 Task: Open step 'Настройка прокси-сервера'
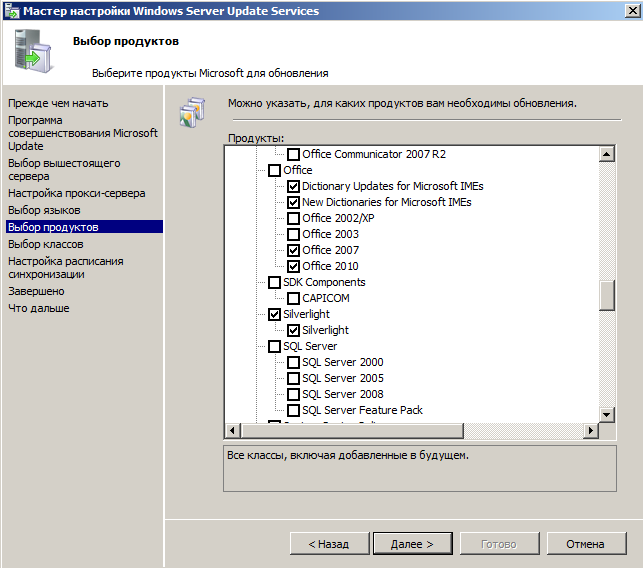pos(77,193)
